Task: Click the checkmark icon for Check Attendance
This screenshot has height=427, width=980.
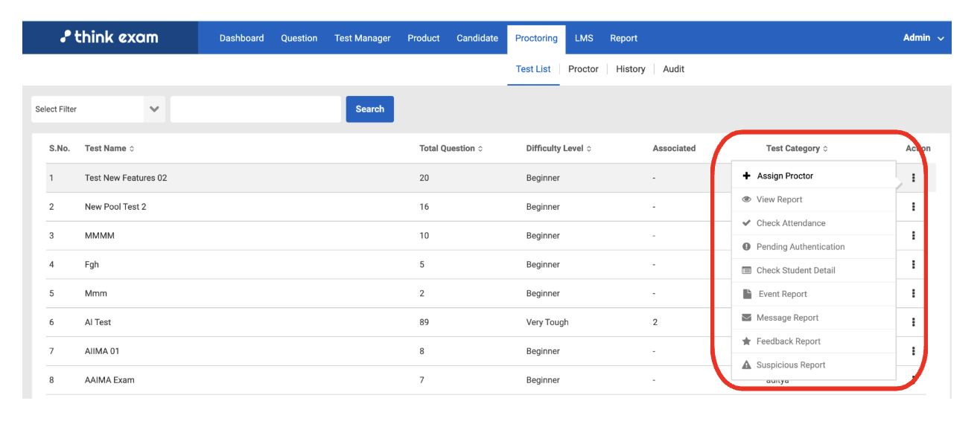Action: (746, 223)
